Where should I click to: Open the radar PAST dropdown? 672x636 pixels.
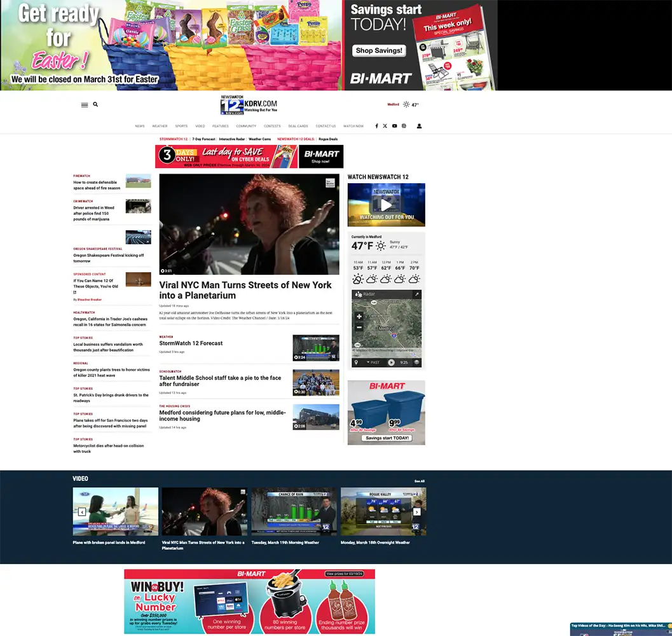(x=373, y=363)
